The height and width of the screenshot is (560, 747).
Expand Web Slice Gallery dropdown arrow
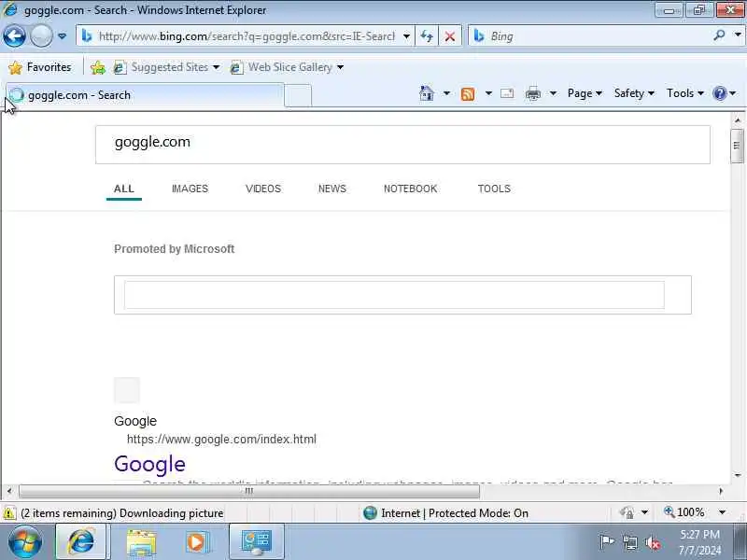pyautogui.click(x=340, y=67)
